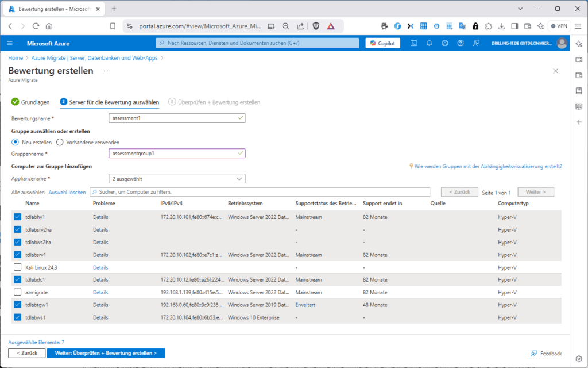Open the Azure header feedback icon

[x=476, y=43]
